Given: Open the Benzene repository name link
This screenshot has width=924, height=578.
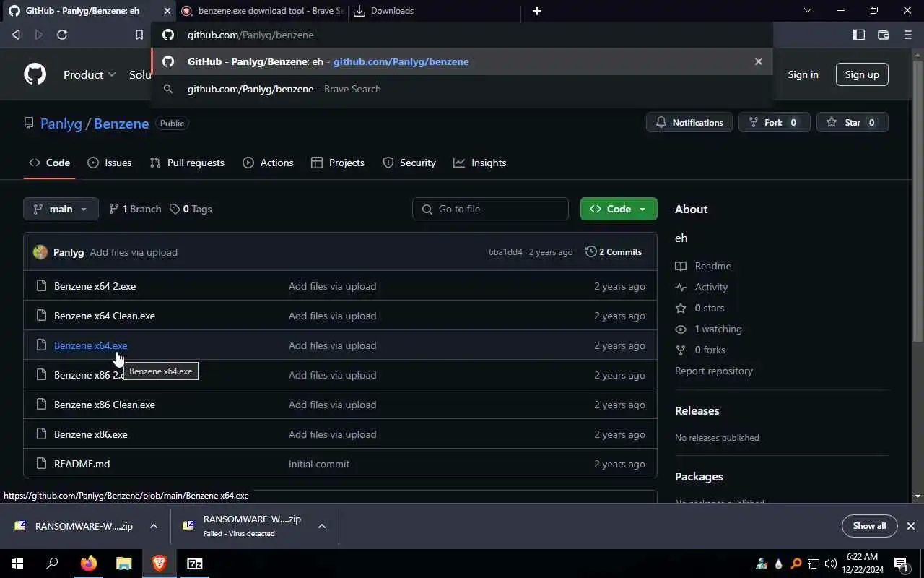Looking at the screenshot, I should 121,124.
